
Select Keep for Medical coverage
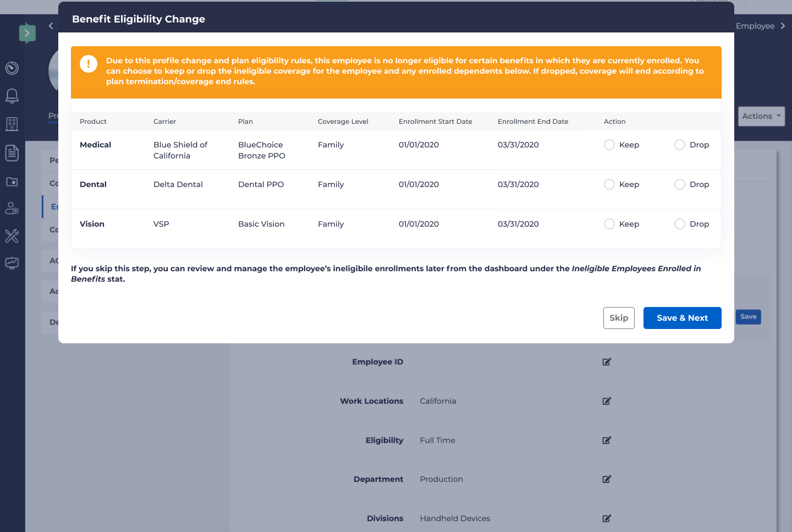tap(609, 145)
